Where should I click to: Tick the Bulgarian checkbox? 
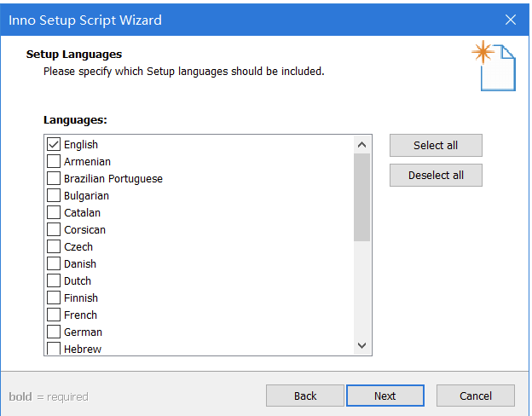[x=54, y=195]
